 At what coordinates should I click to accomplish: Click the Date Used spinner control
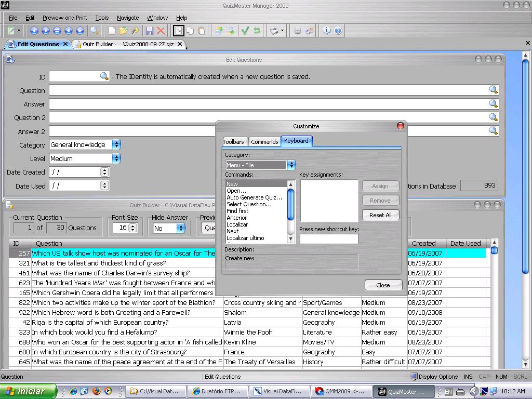click(104, 185)
